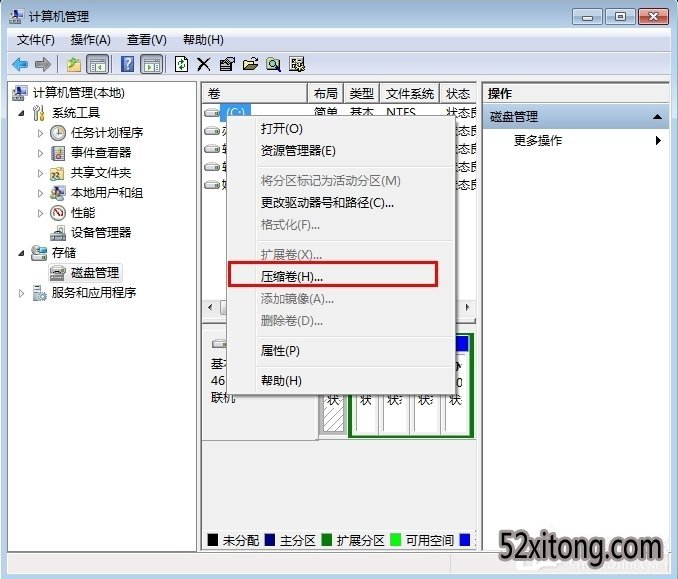Image resolution: width=678 pixels, height=579 pixels.
Task: Click the black 未分配 legend swatch
Action: [213, 540]
